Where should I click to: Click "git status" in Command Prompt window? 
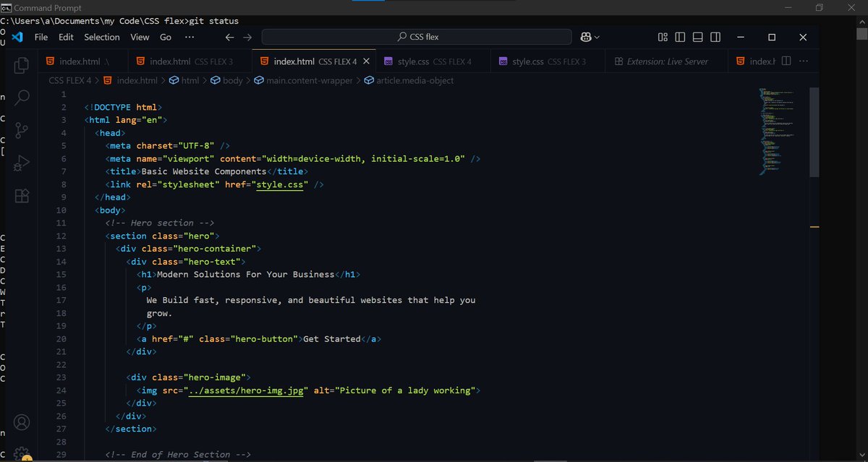pyautogui.click(x=213, y=21)
